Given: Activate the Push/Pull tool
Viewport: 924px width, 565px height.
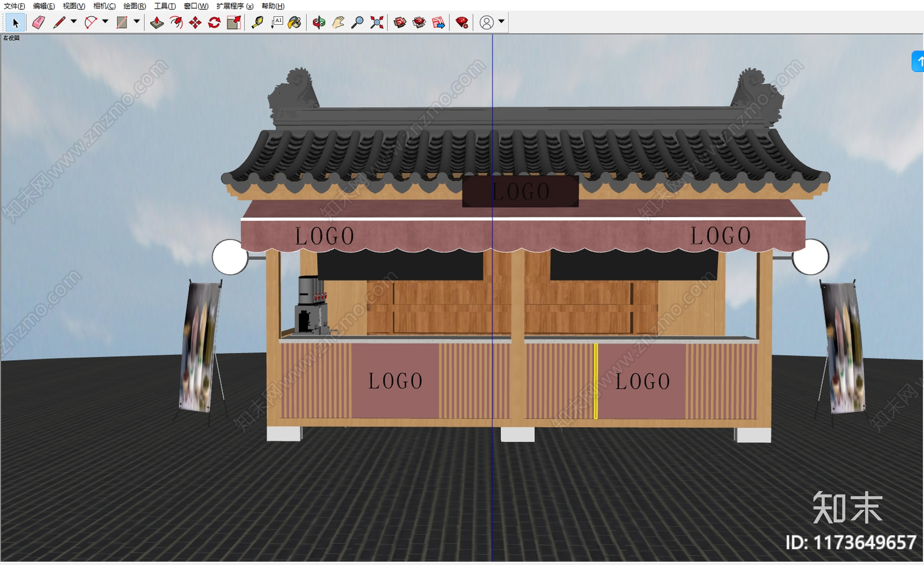Looking at the screenshot, I should 157,23.
